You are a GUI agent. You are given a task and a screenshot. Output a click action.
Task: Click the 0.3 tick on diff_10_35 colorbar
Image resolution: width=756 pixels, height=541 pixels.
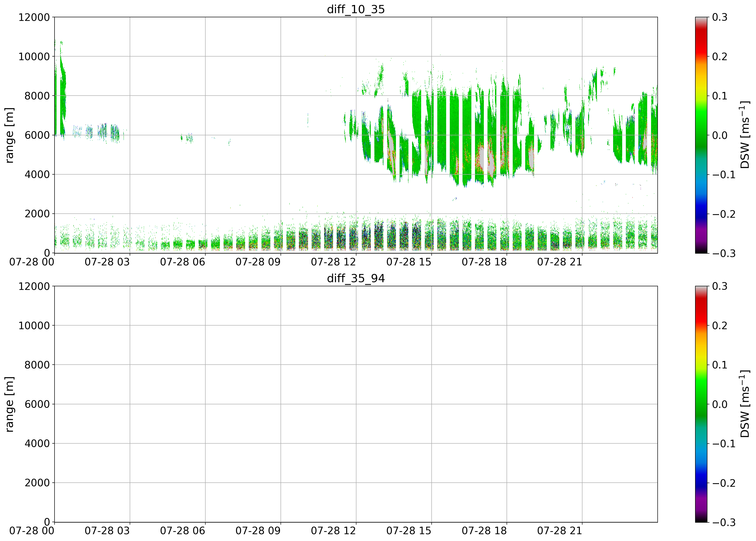[x=720, y=17]
